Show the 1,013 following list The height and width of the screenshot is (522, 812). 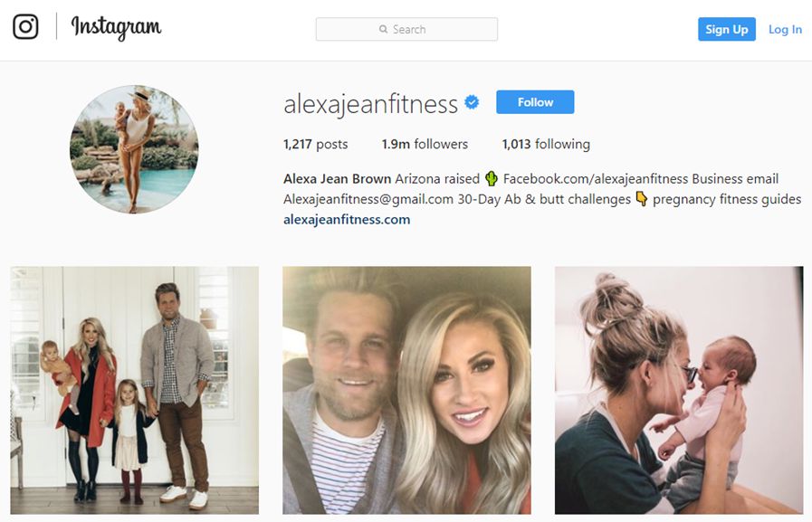546,144
